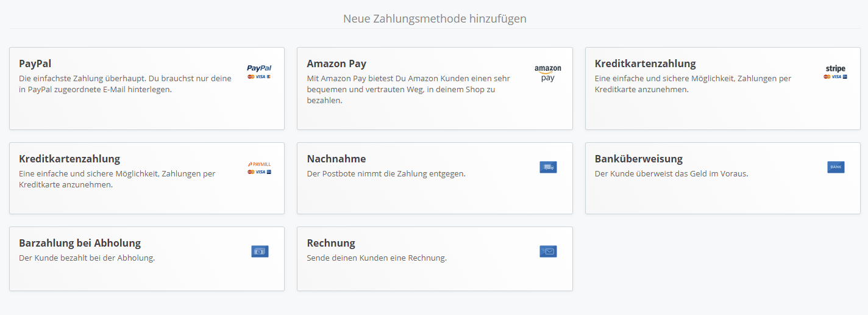Click the 'Neue Zahlungsmethode hinzufügen' section title
The image size is (868, 315).
[x=435, y=19]
